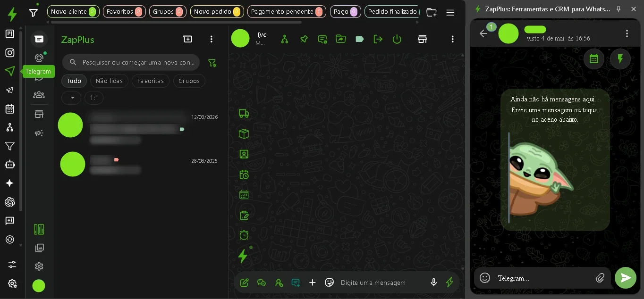644x299 pixels.
Task: Filter chats by Favoritas
Action: (x=151, y=81)
